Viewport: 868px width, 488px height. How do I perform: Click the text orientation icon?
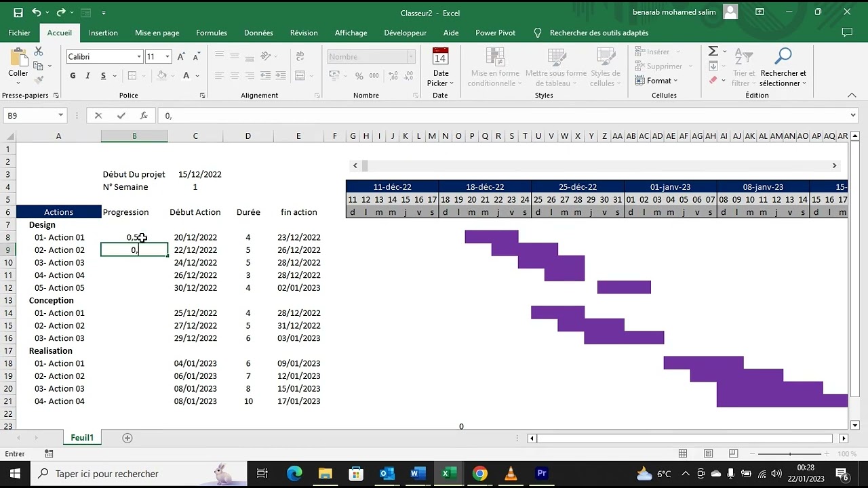266,57
